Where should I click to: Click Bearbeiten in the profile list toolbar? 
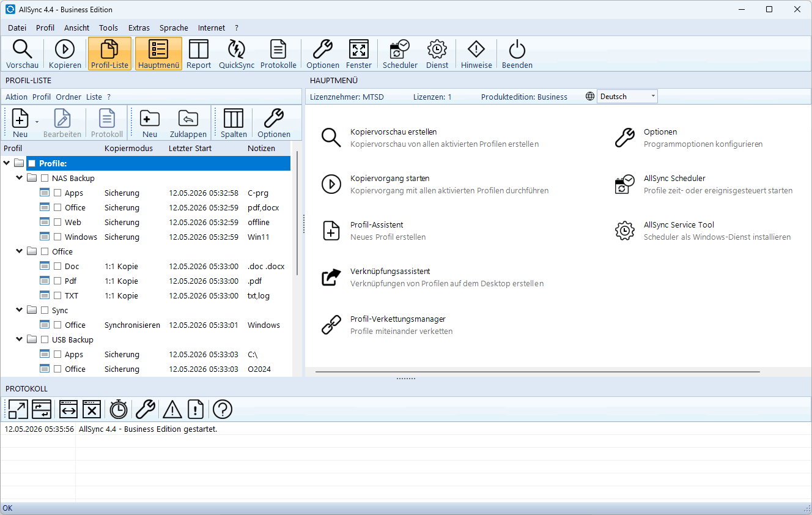(62, 122)
